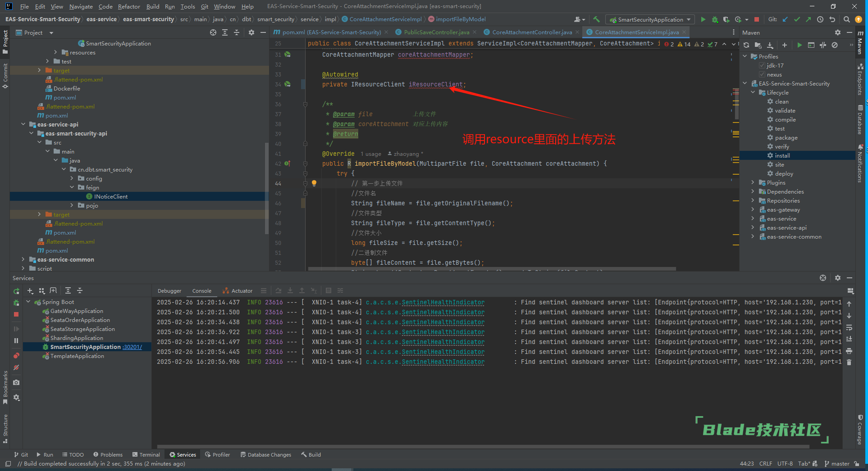The width and height of the screenshot is (868, 471).
Task: Click the Git commit checkmark icon
Action: pos(797,19)
